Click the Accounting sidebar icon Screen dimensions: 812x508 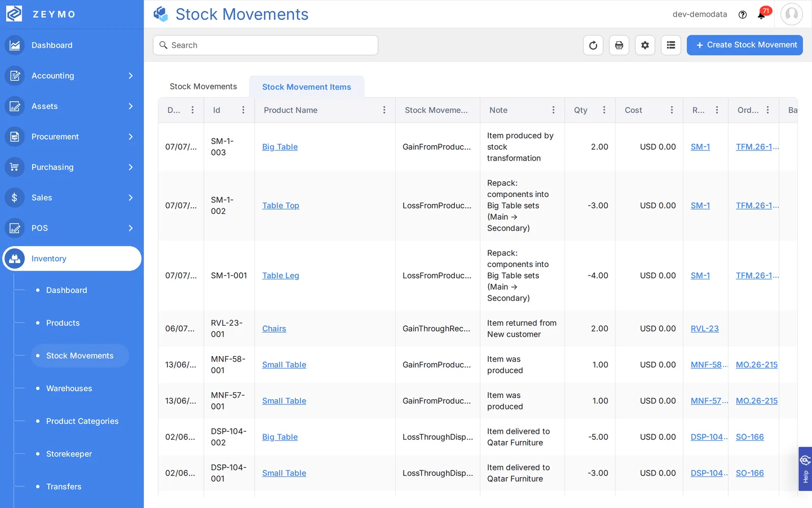tap(15, 76)
